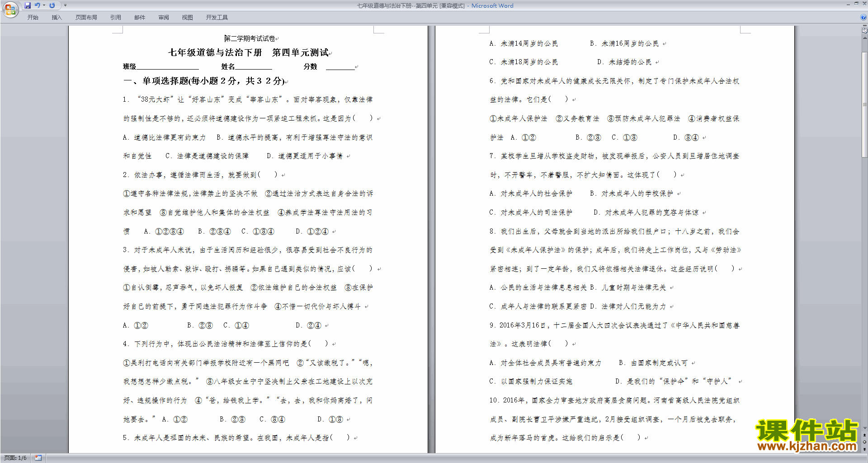Click option A. 未满14周岁的公民

tap(524, 43)
